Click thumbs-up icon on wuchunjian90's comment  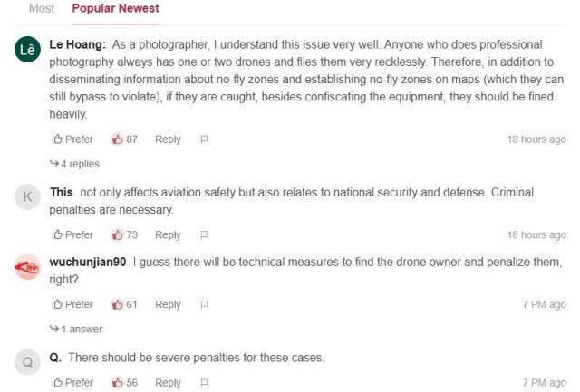(x=57, y=304)
